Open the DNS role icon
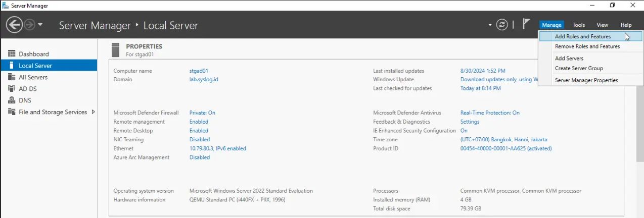This screenshot has width=644, height=218. (12, 100)
